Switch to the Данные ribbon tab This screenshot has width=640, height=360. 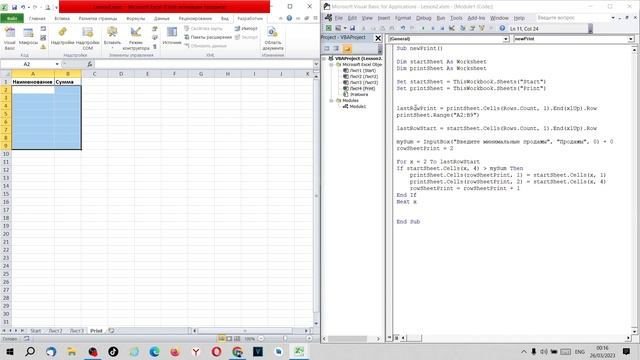(x=162, y=18)
